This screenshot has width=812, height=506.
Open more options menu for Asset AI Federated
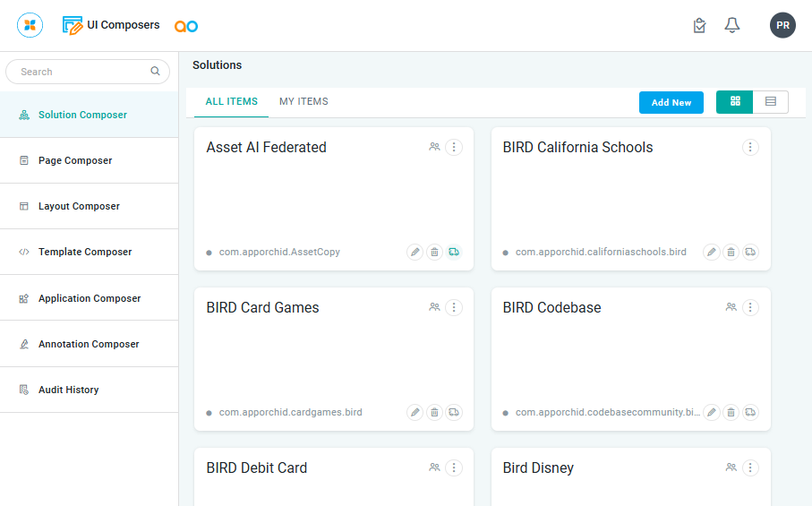[x=454, y=147]
